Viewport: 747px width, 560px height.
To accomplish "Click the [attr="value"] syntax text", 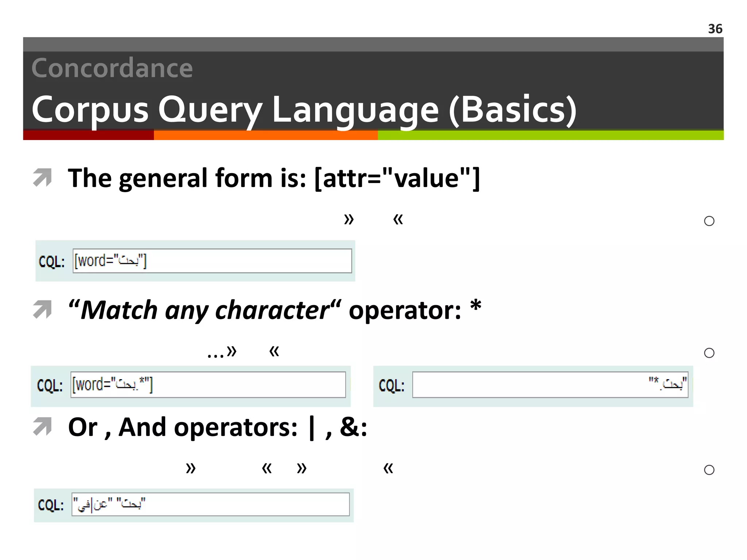I will 397,178.
